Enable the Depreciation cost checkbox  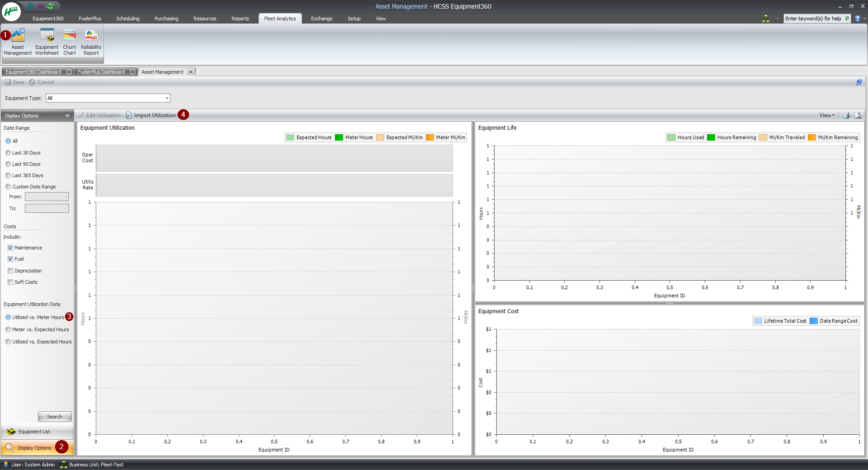click(10, 270)
